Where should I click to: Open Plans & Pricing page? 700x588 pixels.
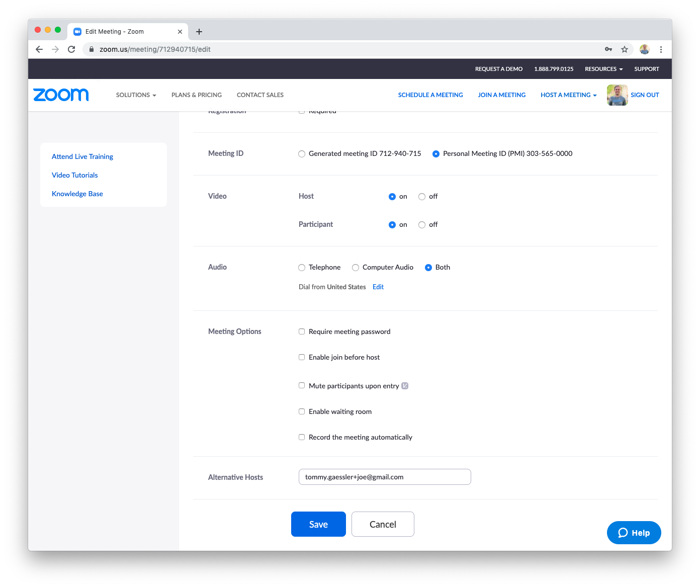click(197, 95)
